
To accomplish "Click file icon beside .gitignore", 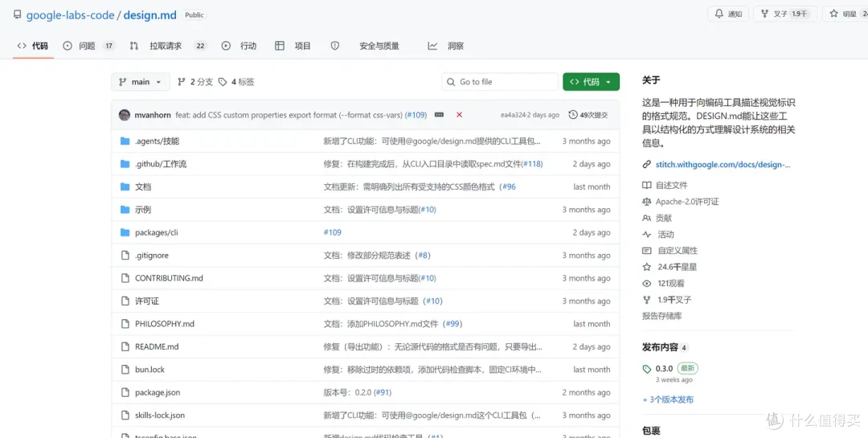I will pyautogui.click(x=125, y=256).
